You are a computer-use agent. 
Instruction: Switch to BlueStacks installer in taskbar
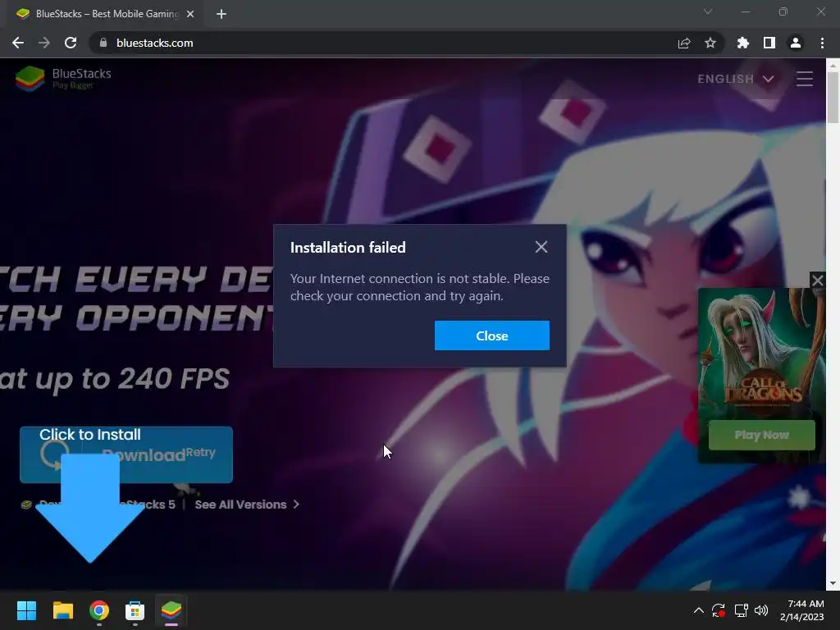click(x=171, y=610)
